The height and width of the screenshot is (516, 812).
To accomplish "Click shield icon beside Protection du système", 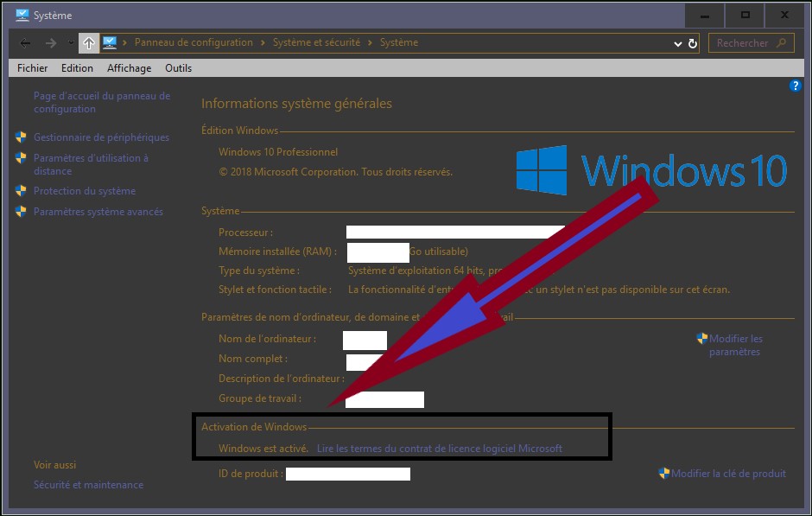I will tap(21, 191).
